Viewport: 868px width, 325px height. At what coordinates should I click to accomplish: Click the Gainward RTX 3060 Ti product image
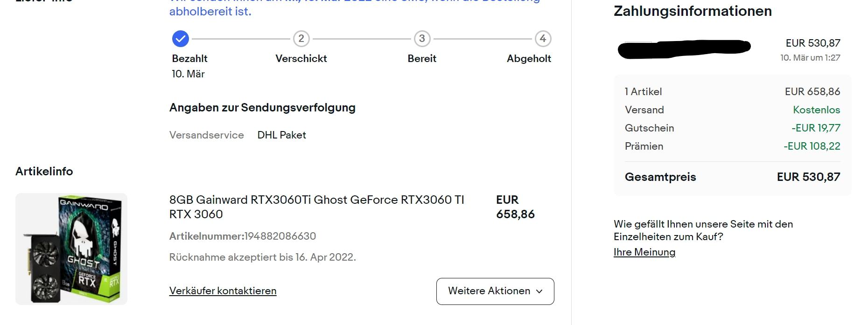(71, 249)
